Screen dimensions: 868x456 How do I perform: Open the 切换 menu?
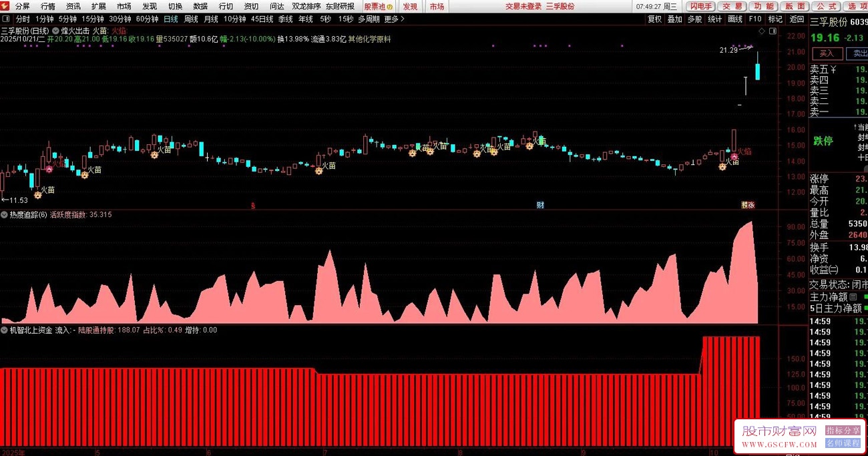pos(175,6)
